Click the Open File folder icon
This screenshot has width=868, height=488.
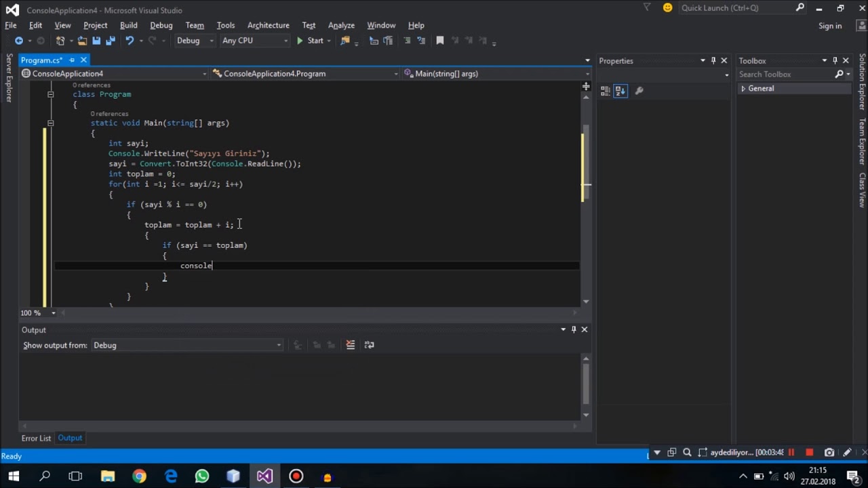click(x=82, y=41)
